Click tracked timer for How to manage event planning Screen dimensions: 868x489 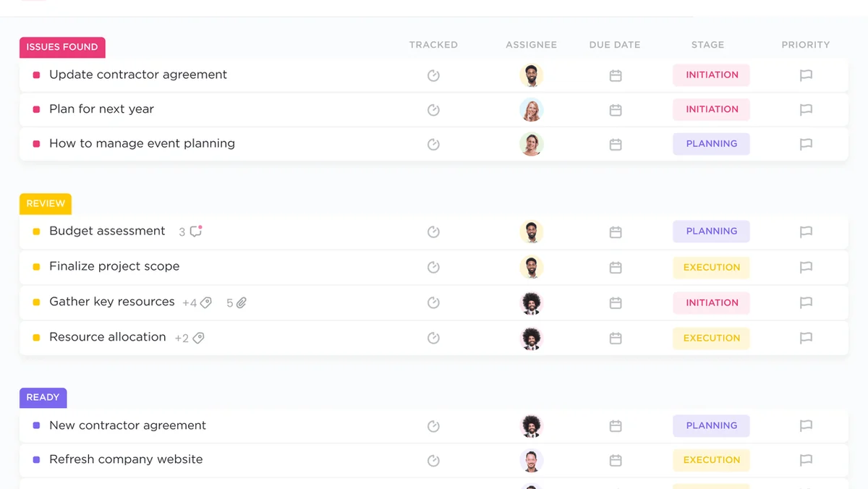[x=433, y=144]
